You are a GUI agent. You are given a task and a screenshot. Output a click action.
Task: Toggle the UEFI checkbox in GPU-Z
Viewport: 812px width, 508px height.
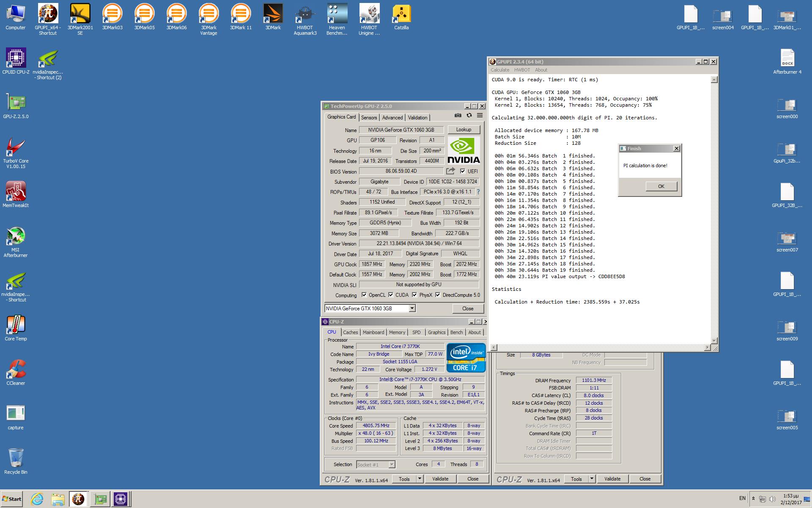[463, 171]
